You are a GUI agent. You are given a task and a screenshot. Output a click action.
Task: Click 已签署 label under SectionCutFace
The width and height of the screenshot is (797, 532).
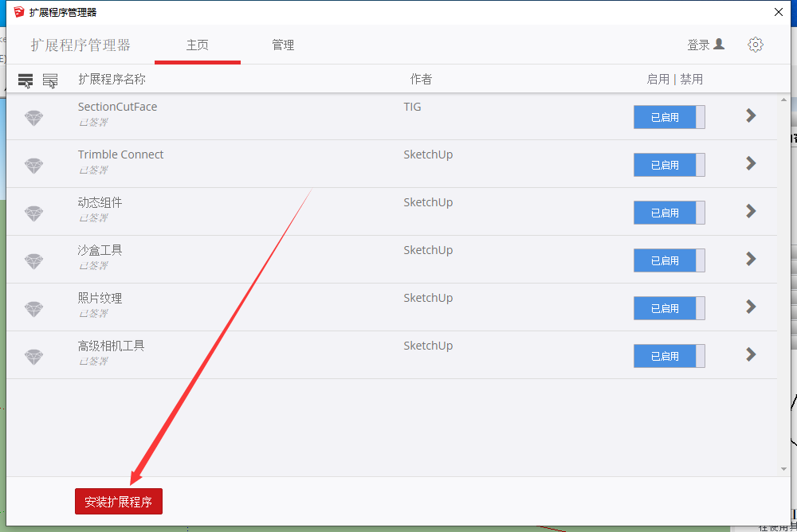point(93,123)
